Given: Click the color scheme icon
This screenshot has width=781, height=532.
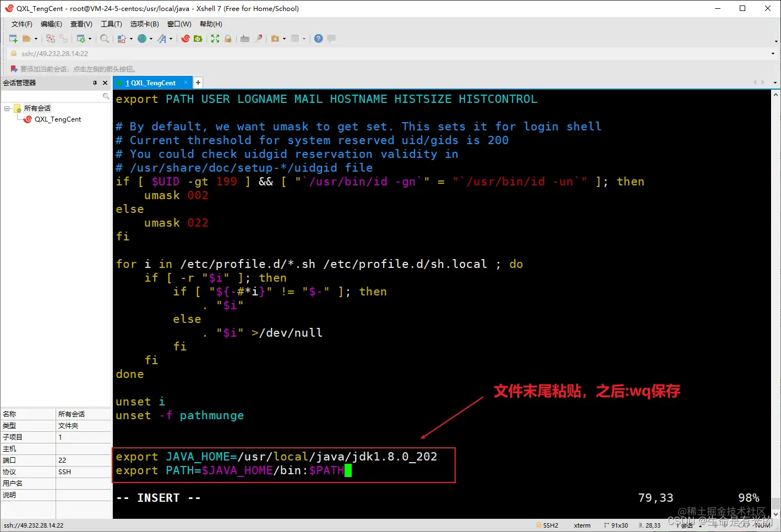Looking at the screenshot, I should 122,39.
